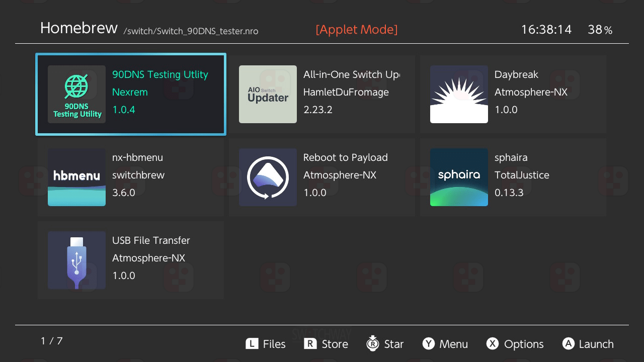Click the 90DNS Testing Utility globe icon
This screenshot has height=362, width=644.
pyautogui.click(x=76, y=94)
